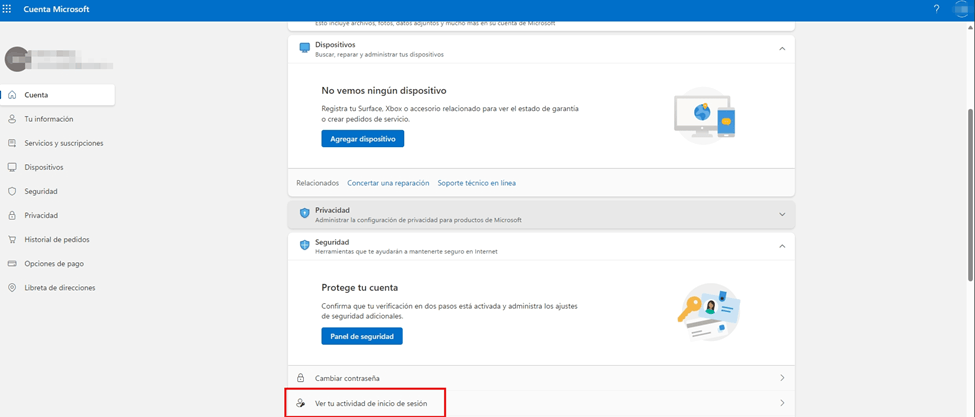Open Soporte técnico en línea link
The image size is (975, 417).
(476, 183)
